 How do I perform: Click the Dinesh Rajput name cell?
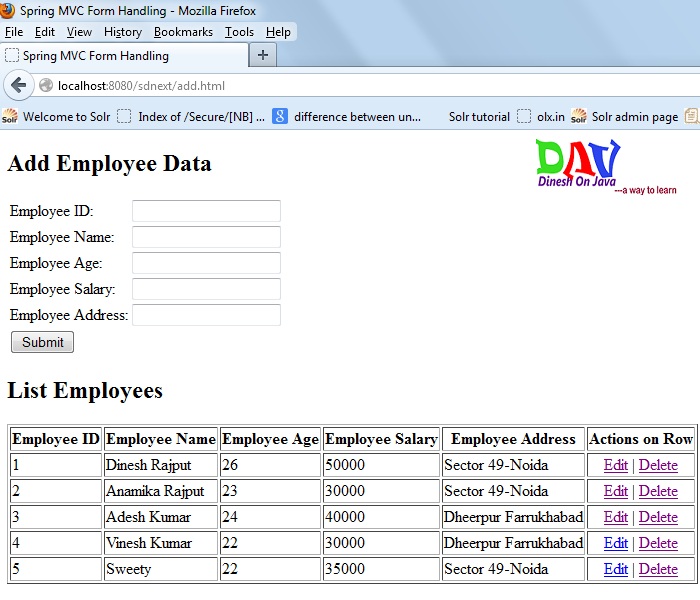tap(161, 465)
